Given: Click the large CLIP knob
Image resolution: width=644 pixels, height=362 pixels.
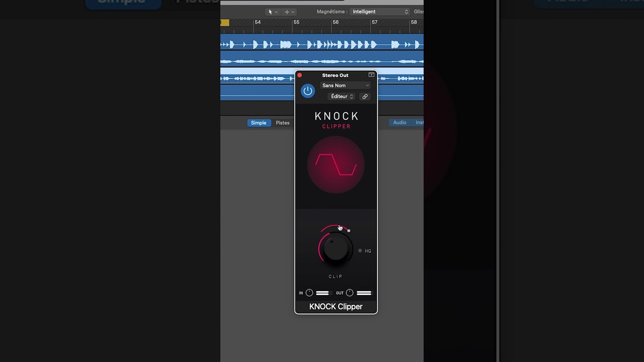Looking at the screenshot, I should 336,249.
